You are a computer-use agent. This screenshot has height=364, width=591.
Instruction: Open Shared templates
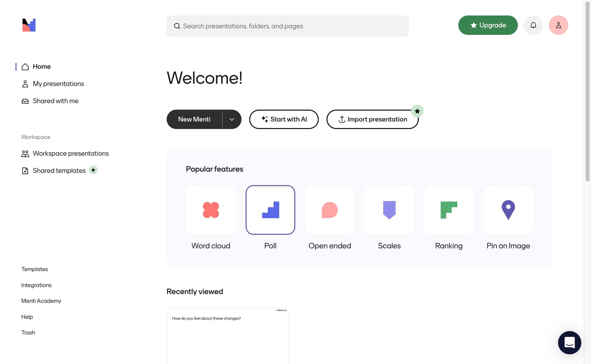tap(54, 171)
